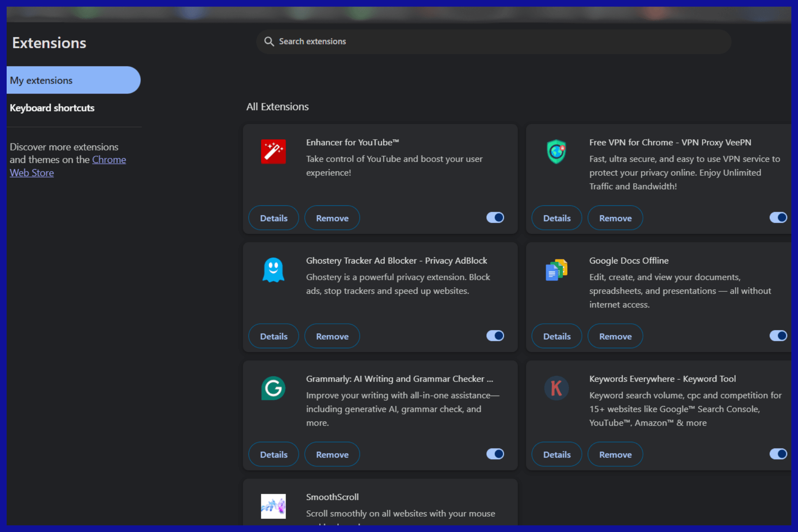Open Keyboard shortcuts settings
Image resolution: width=798 pixels, height=532 pixels.
click(x=52, y=108)
